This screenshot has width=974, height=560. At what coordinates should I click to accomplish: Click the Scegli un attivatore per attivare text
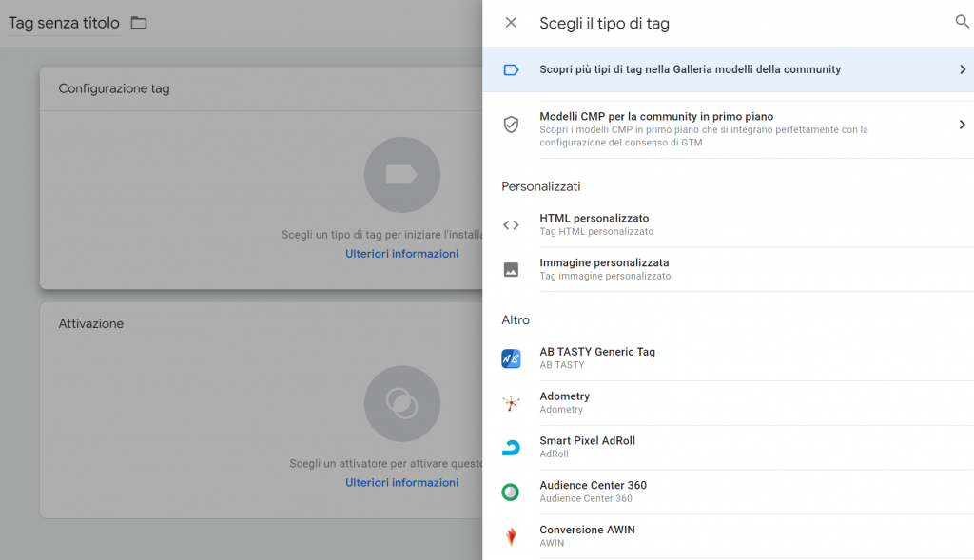[x=386, y=464]
